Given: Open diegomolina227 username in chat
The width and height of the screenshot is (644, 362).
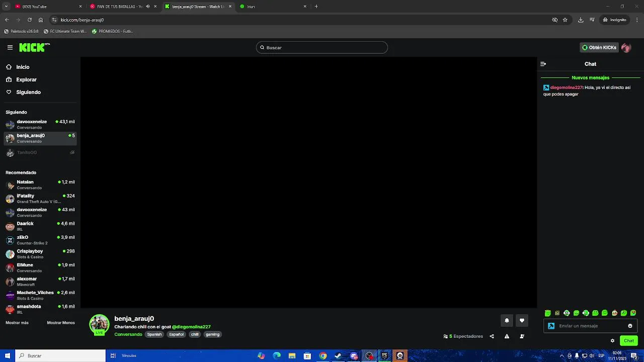Looking at the screenshot, I should coord(566,87).
